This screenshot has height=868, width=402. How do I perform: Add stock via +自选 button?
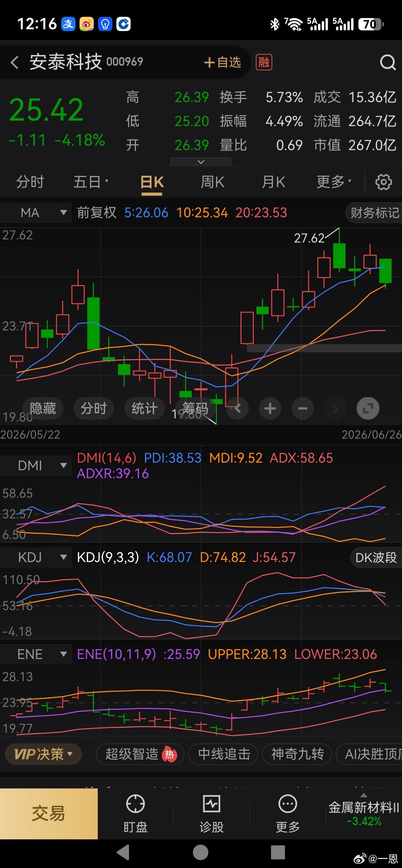[x=223, y=62]
